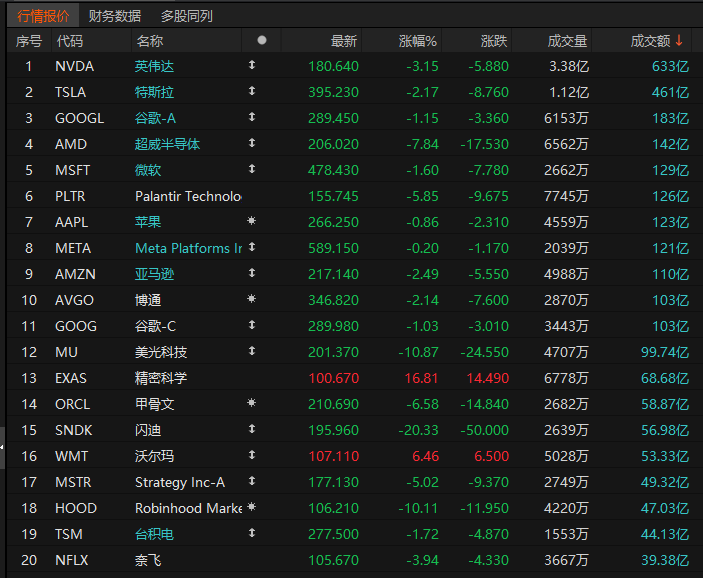Click the star marker in AAPL row
The height and width of the screenshot is (578, 703).
coord(252,221)
